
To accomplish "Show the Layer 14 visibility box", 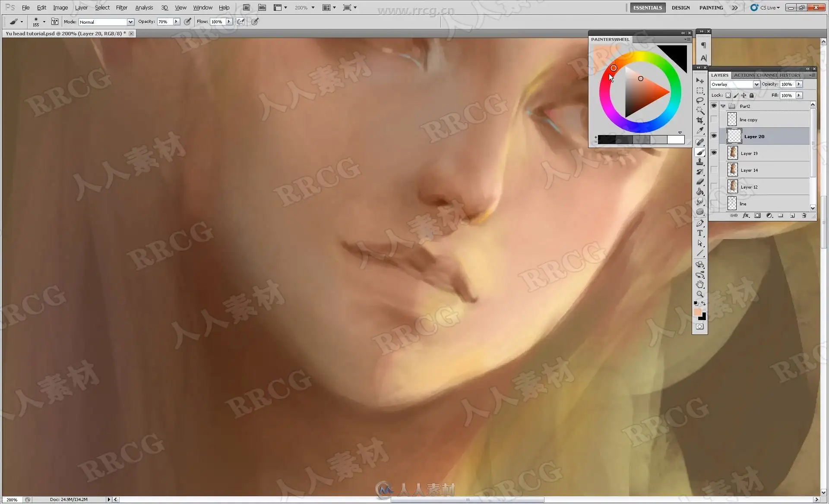I will click(x=714, y=170).
